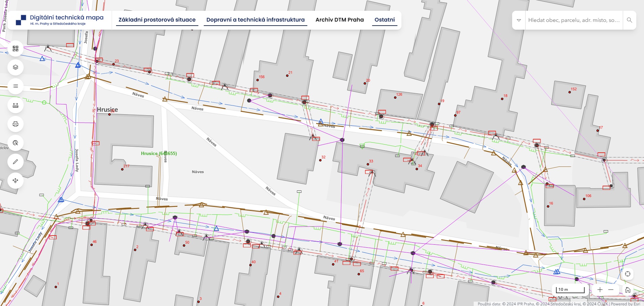Return to the home map extent
This screenshot has width=644, height=306.
pyautogui.click(x=627, y=290)
